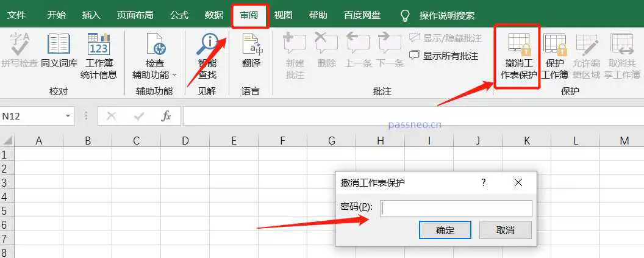644x258 pixels.
Task: Switch to the 插入 tab
Action: [91, 15]
